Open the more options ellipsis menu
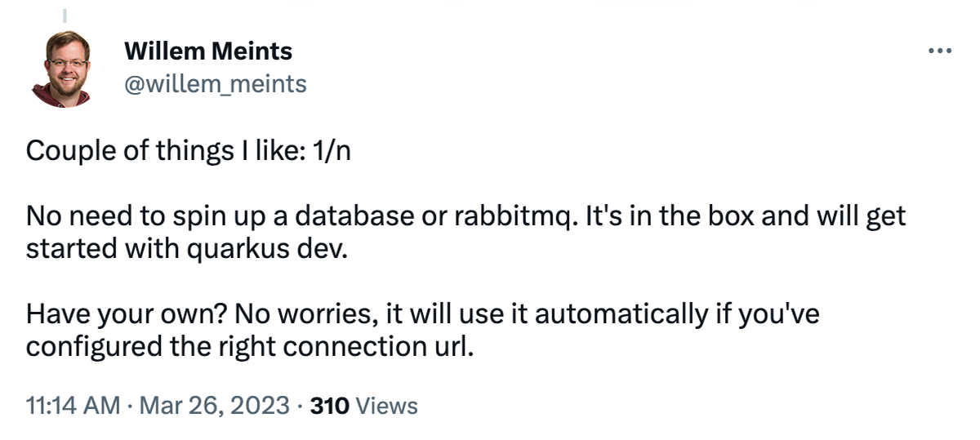The height and width of the screenshot is (440, 980). 940,51
